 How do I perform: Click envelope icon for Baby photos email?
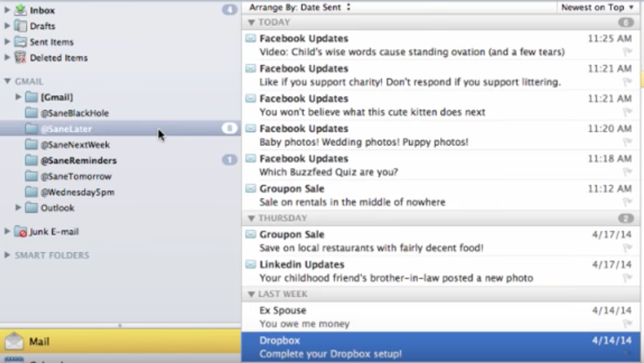251,129
